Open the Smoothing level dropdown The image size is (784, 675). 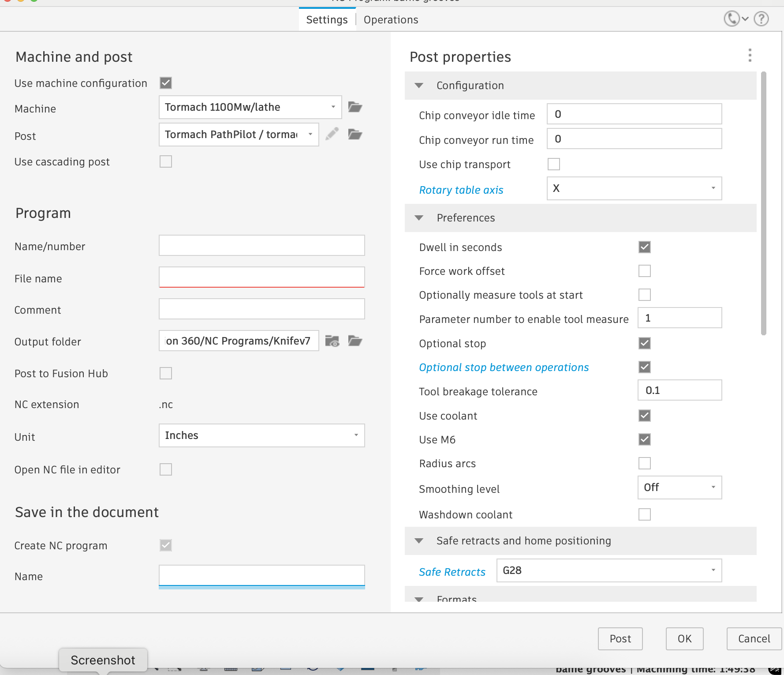coord(679,487)
